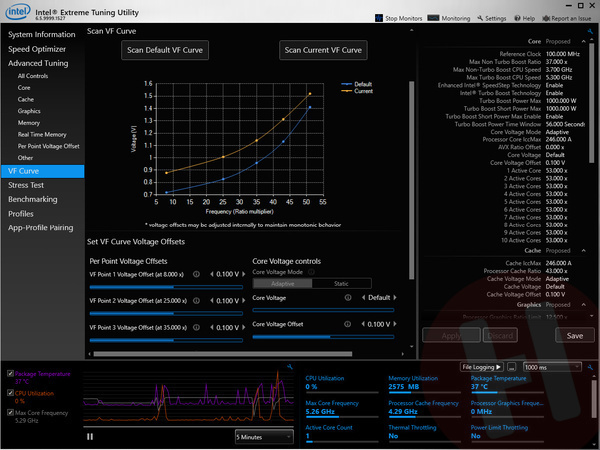Screen dimensions: 600x450
Task: Show info for VF Point 1 Voltage Offset
Action: click(x=196, y=274)
